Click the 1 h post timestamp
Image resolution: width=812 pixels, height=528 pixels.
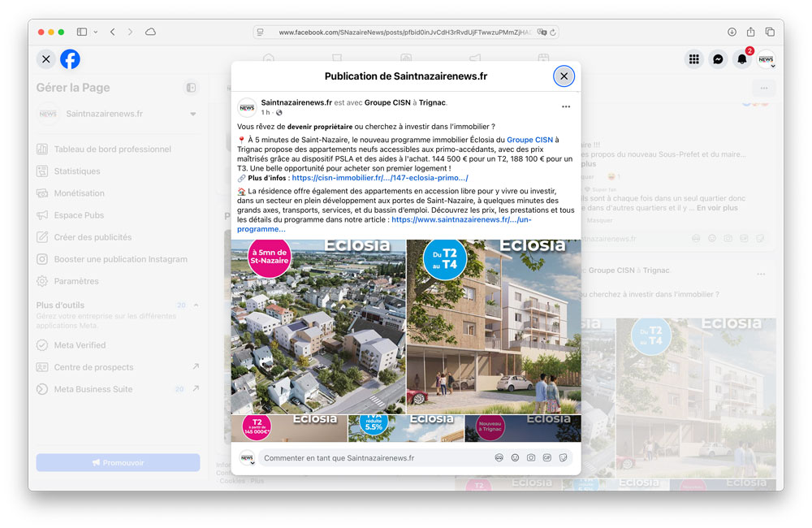point(266,112)
